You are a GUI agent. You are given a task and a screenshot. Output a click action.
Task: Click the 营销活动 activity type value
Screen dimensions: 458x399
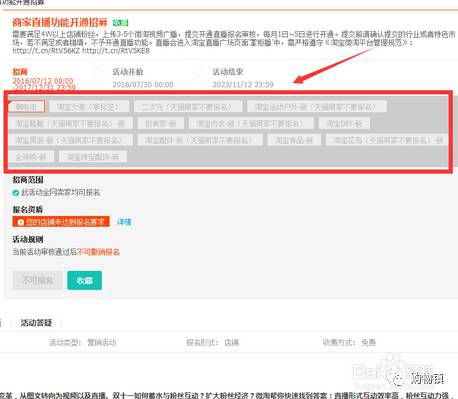(102, 342)
